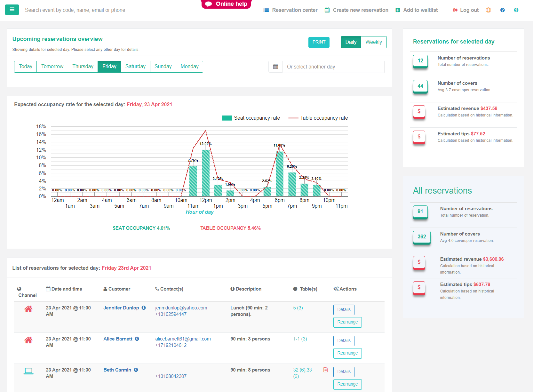Select the Tomorrow tab
Screen dimensions: 533x392
(x=52, y=67)
